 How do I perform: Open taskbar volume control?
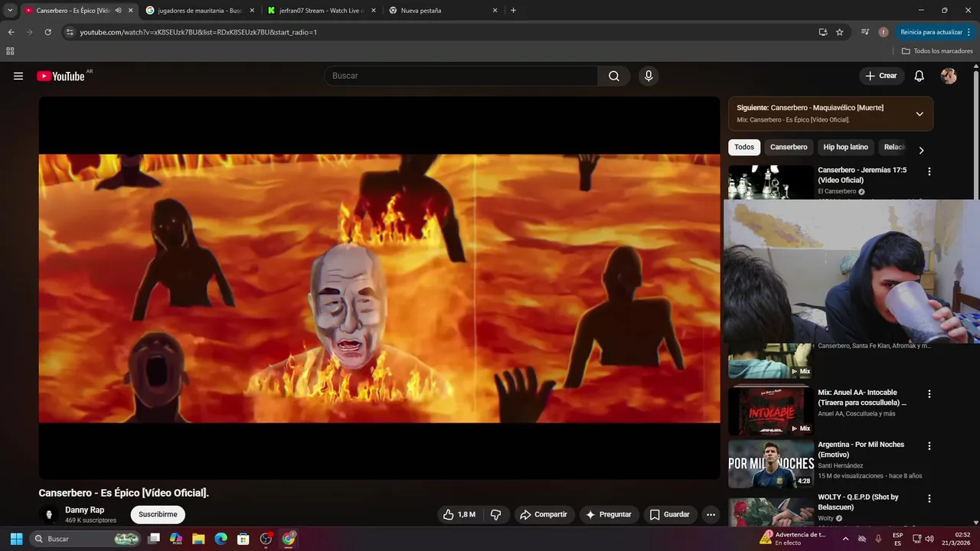click(929, 539)
